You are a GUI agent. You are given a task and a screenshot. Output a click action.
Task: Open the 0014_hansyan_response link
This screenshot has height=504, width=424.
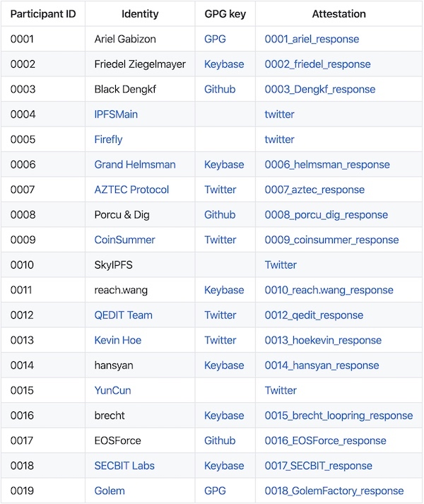(322, 365)
